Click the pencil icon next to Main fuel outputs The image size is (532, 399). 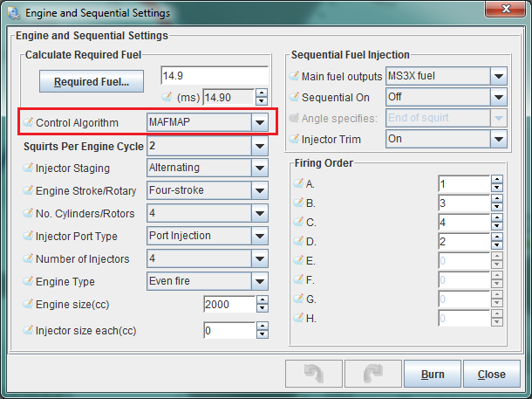[x=294, y=77]
